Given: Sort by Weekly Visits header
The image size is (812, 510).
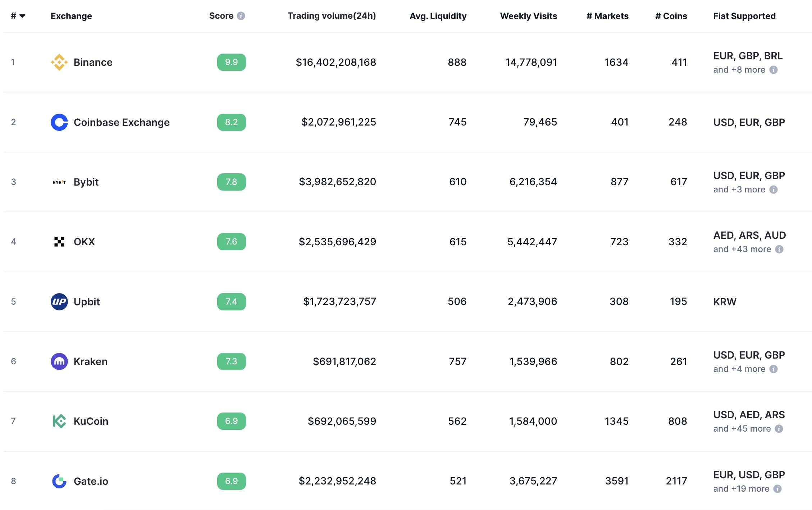Looking at the screenshot, I should 529,16.
